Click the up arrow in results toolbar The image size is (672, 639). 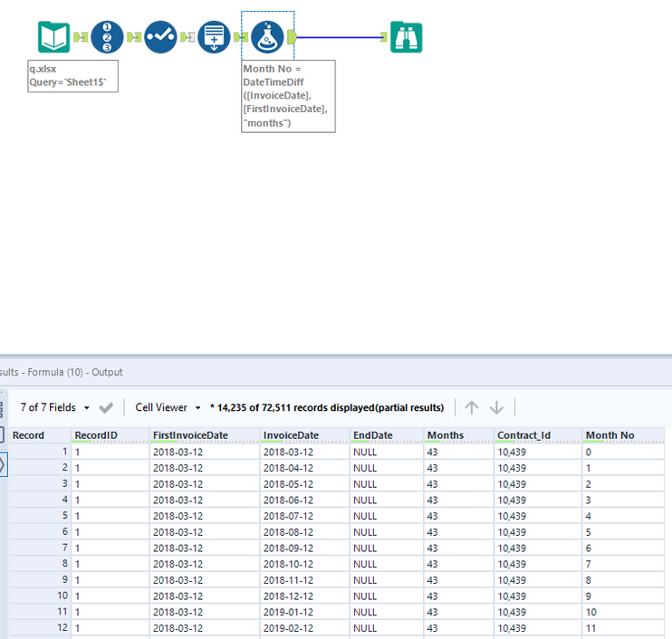coord(471,407)
